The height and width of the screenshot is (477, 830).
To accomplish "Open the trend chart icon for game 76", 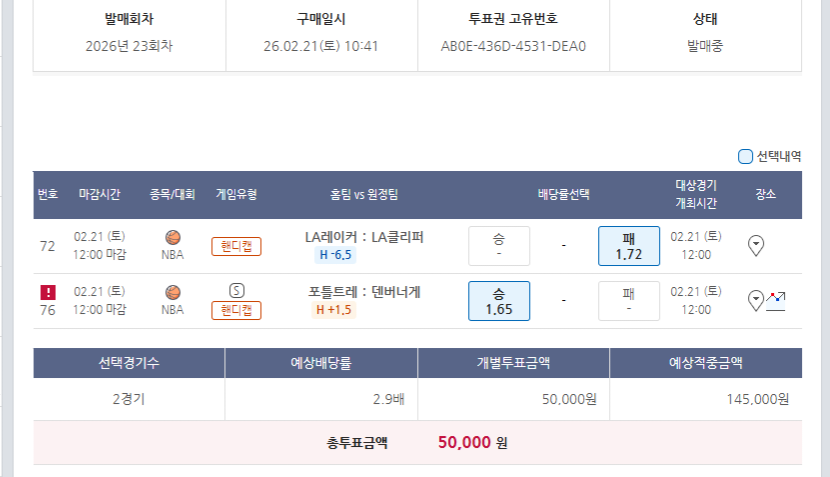I will (x=776, y=299).
